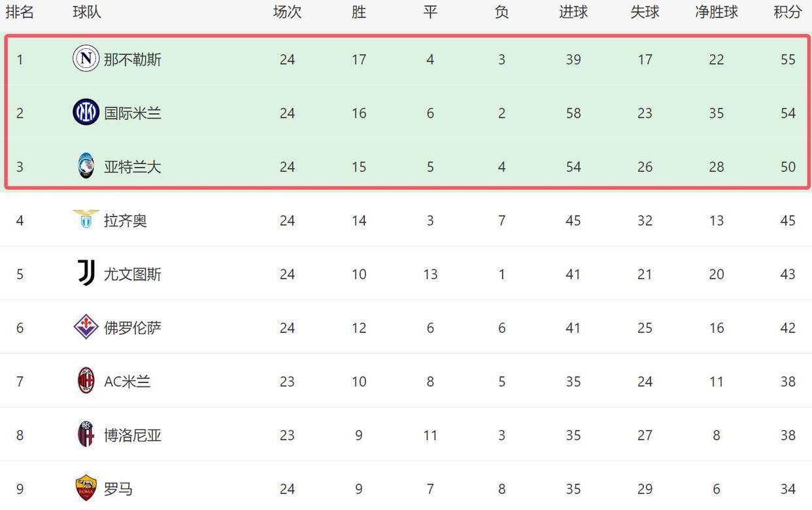Click Lazio's 45 points cell
This screenshot has width=812, height=510.
tap(787, 220)
